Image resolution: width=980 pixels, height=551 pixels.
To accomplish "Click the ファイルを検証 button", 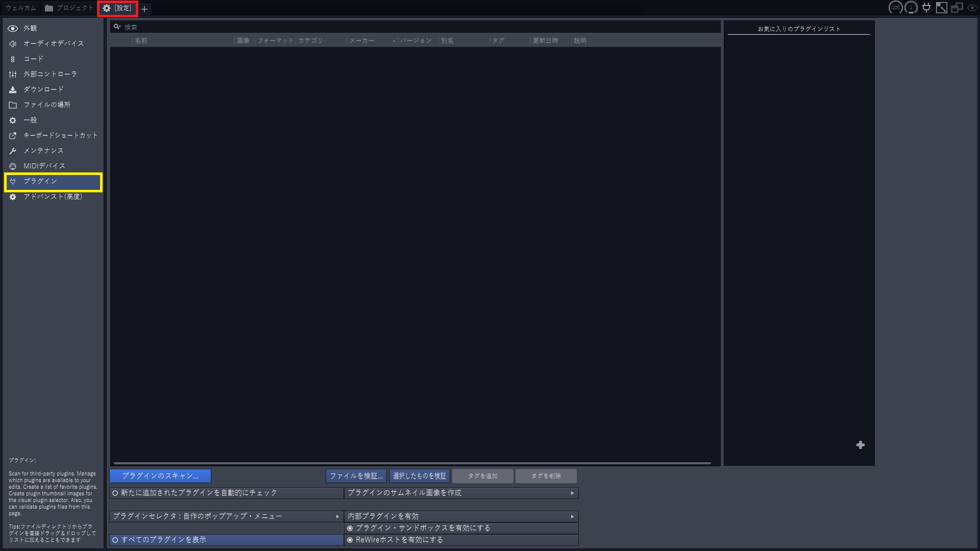I will (356, 476).
